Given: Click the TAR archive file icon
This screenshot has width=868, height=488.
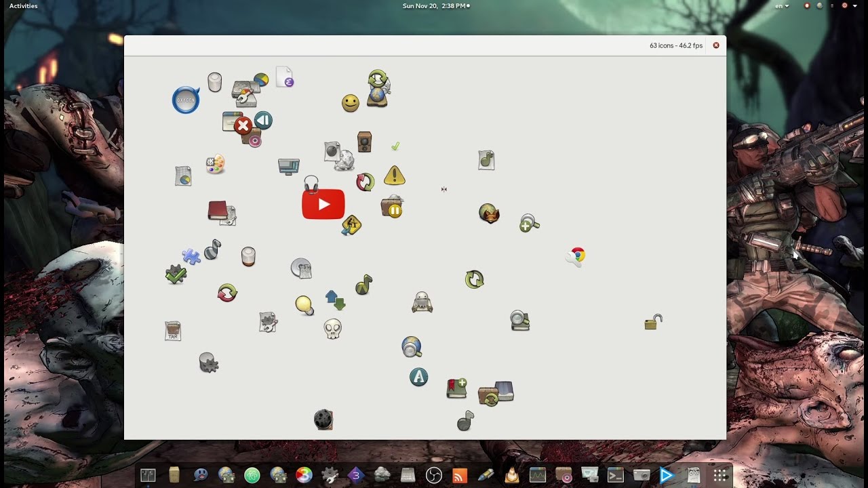Looking at the screenshot, I should coord(173,331).
